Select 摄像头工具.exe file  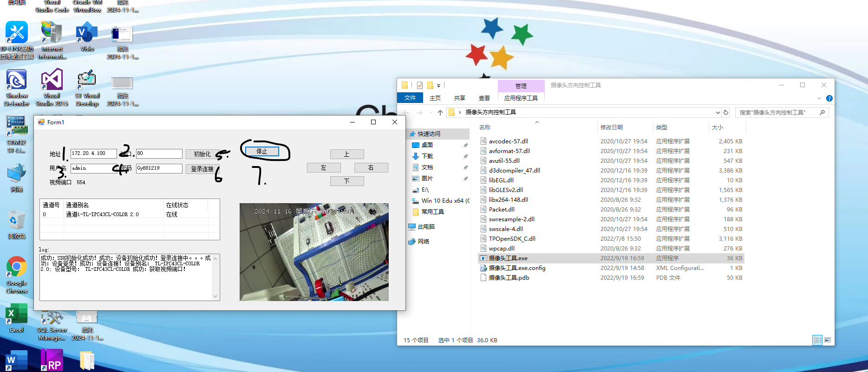(611, 258)
